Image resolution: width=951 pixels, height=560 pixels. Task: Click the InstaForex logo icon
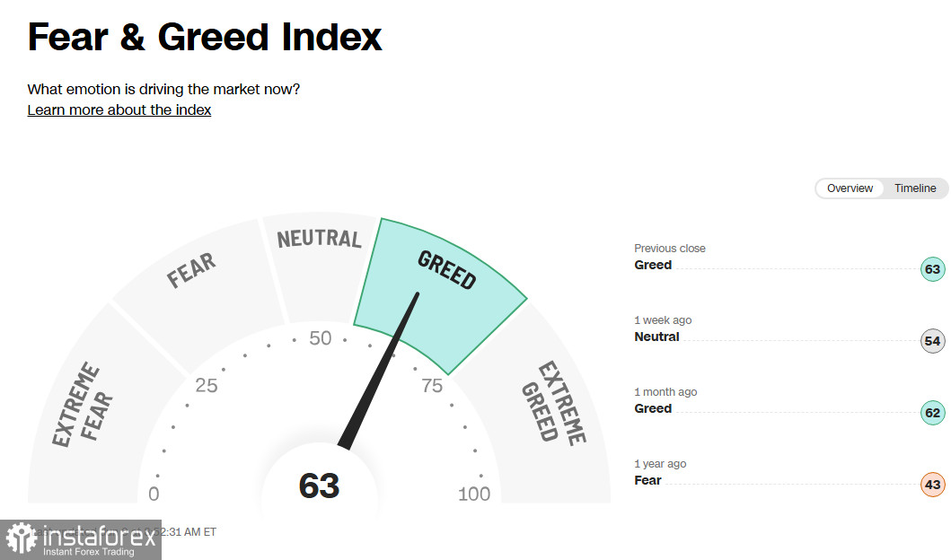22,538
